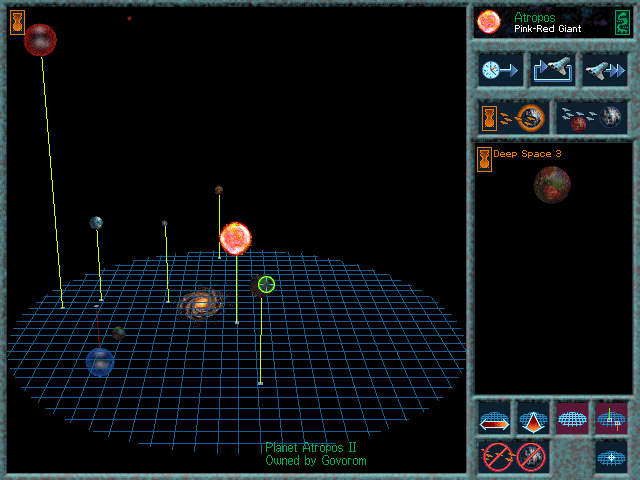Screen dimensions: 640x480
Task: Center the system view on the selection
Action: (x=611, y=457)
